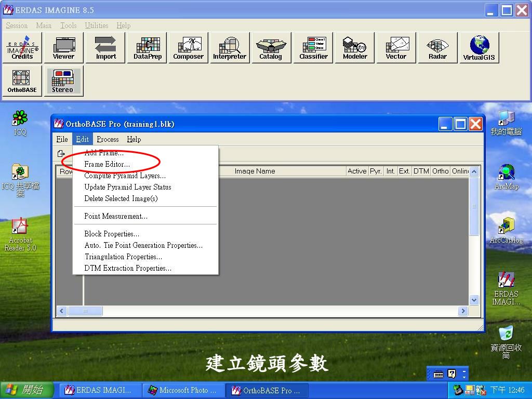
Task: Click the Pyr. column header
Action: pyautogui.click(x=376, y=171)
